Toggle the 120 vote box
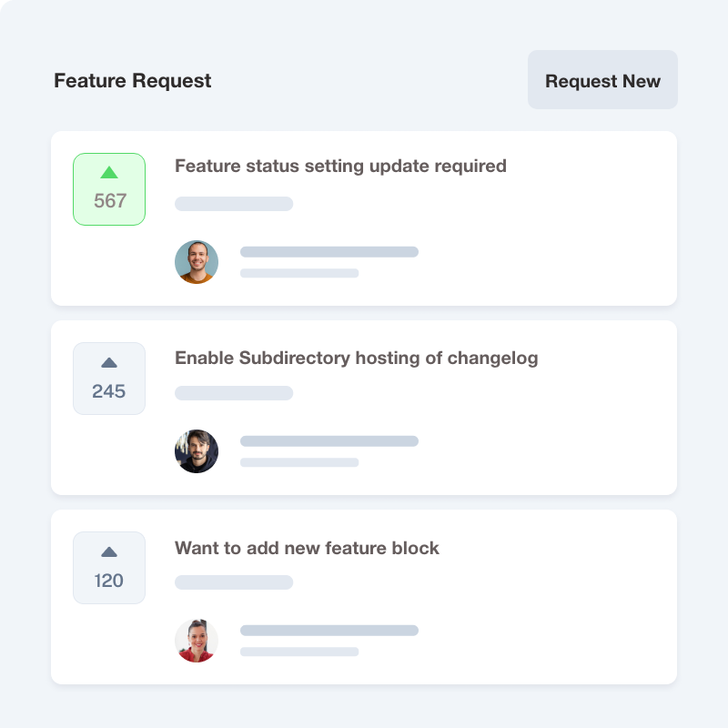 click(x=109, y=568)
